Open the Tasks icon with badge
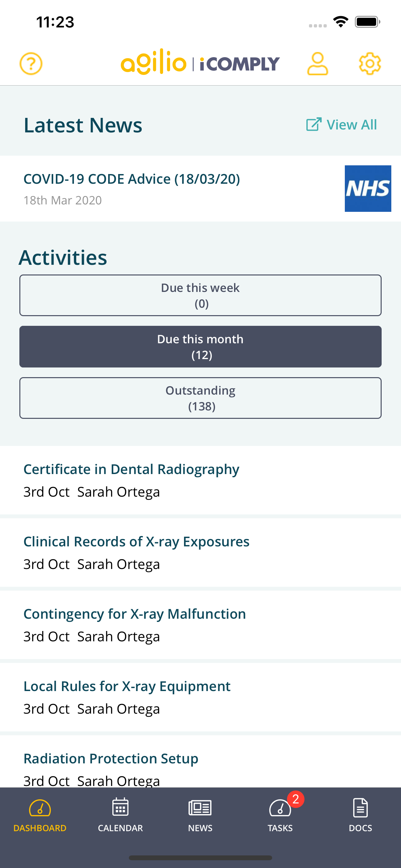 pyautogui.click(x=280, y=808)
